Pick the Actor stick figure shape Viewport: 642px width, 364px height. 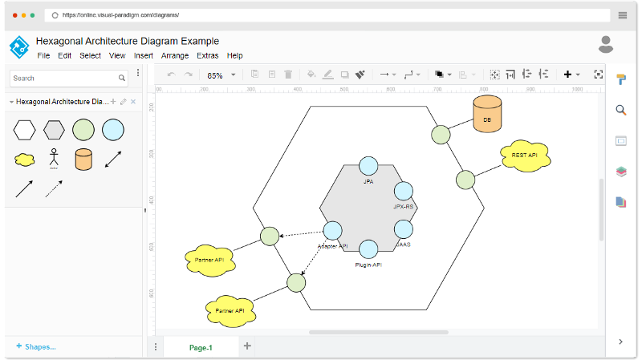[54, 159]
